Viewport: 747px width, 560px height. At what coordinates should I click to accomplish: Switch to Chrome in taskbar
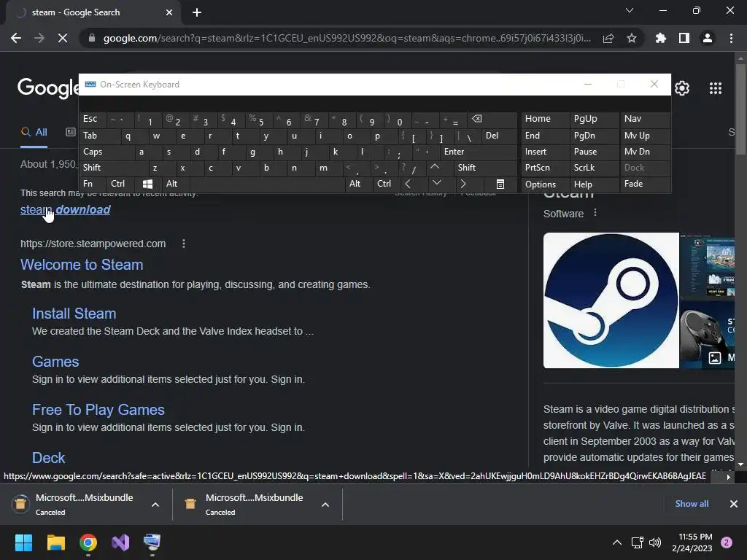pyautogui.click(x=88, y=542)
